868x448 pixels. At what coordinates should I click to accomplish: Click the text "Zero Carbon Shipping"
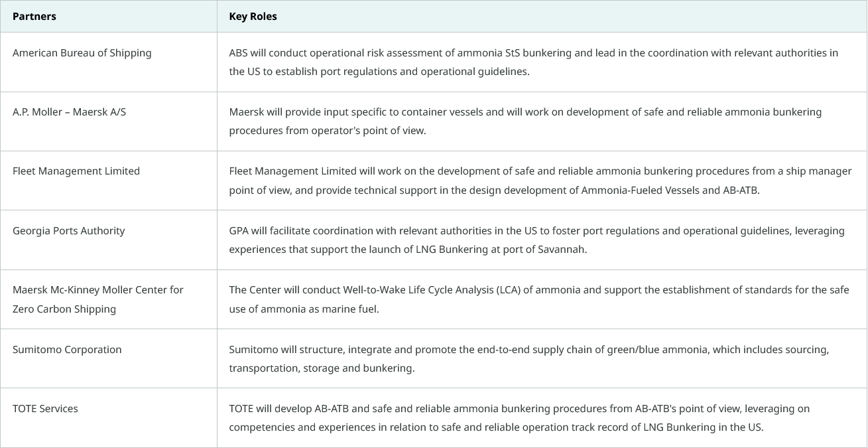64,309
